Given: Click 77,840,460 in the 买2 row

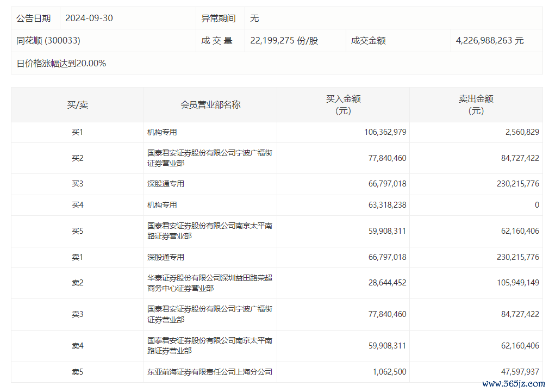Looking at the screenshot, I should click(387, 158).
